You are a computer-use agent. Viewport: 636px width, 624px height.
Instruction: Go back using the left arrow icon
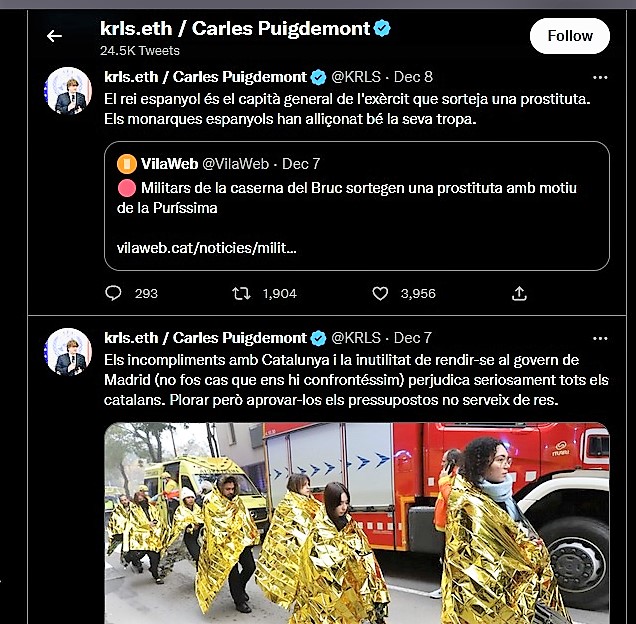point(54,36)
